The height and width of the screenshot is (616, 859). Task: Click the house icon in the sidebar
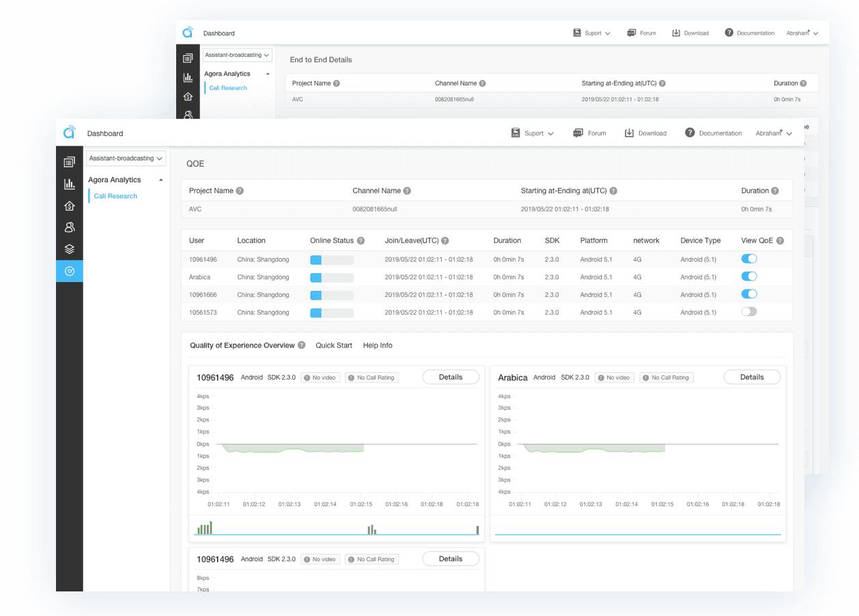pyautogui.click(x=69, y=206)
